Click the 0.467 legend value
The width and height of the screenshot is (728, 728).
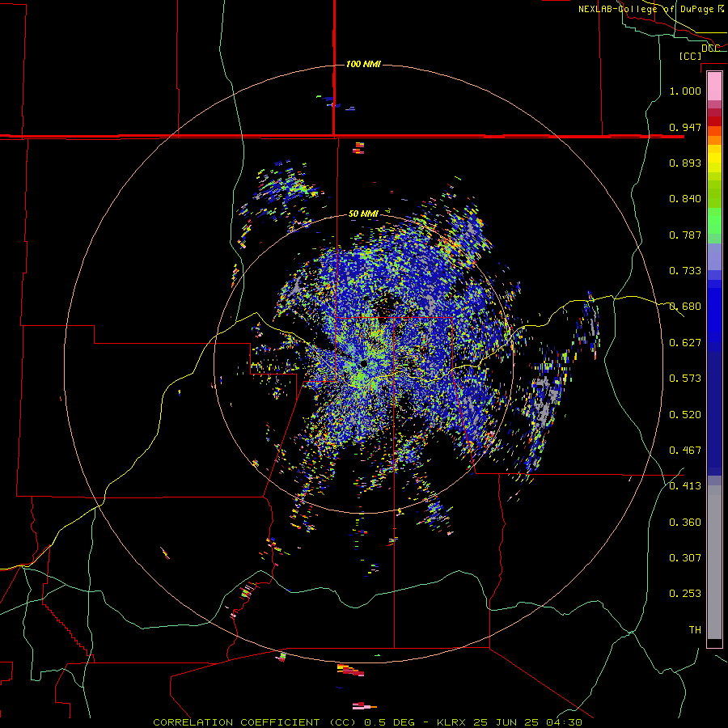coord(685,451)
